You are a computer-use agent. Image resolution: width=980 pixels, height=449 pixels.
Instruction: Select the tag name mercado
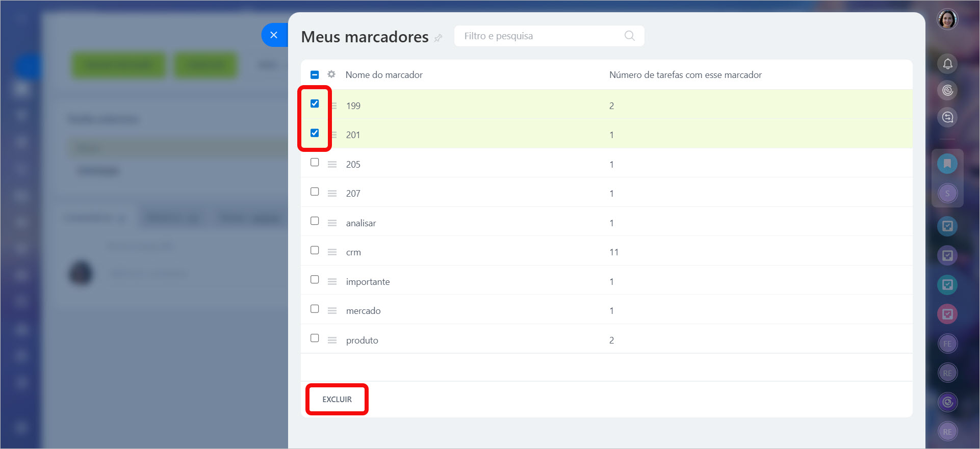(x=363, y=311)
